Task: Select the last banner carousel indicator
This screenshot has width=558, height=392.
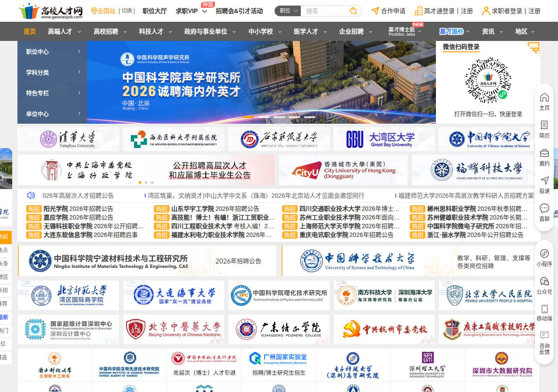Action: coord(310,117)
